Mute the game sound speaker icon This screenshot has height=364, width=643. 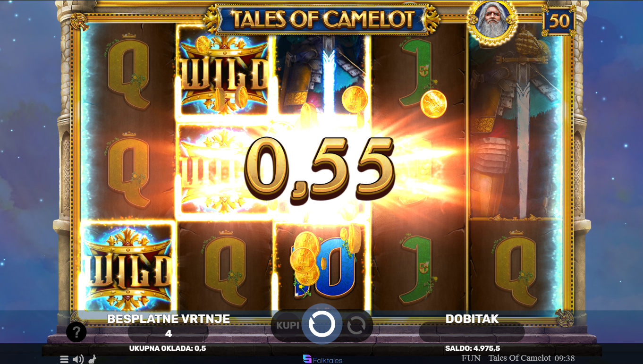tap(78, 359)
